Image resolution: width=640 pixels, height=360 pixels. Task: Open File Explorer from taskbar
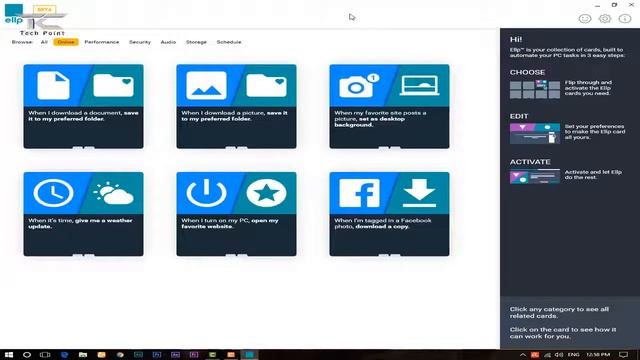(x=83, y=354)
